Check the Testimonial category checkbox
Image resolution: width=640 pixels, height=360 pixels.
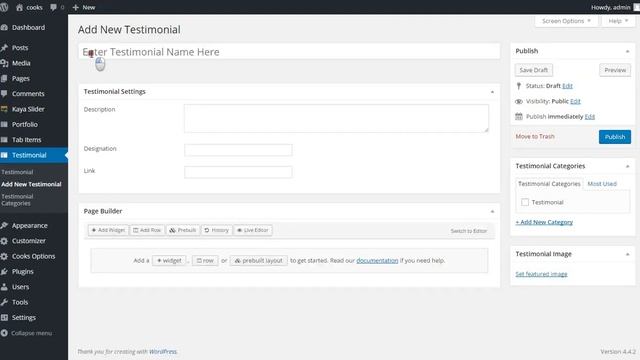click(525, 202)
